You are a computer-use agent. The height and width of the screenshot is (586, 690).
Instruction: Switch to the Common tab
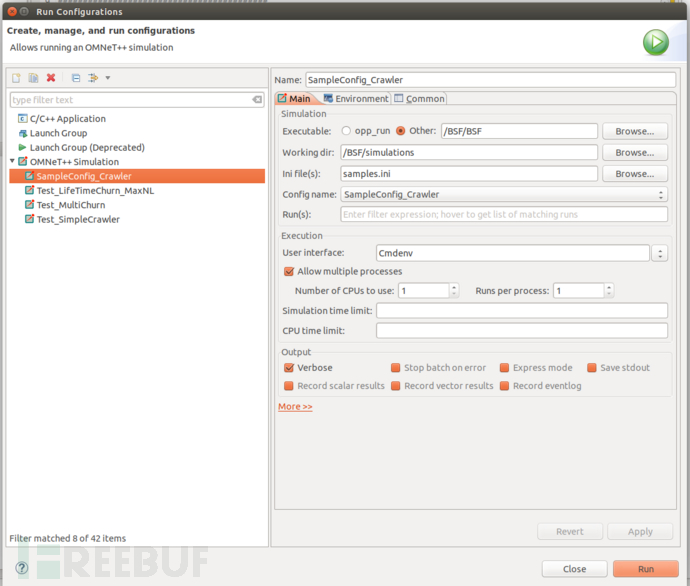419,99
